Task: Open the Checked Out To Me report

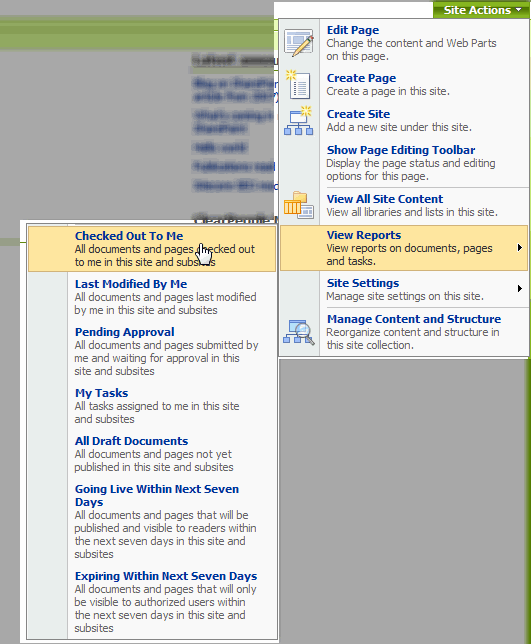Action: (152, 249)
